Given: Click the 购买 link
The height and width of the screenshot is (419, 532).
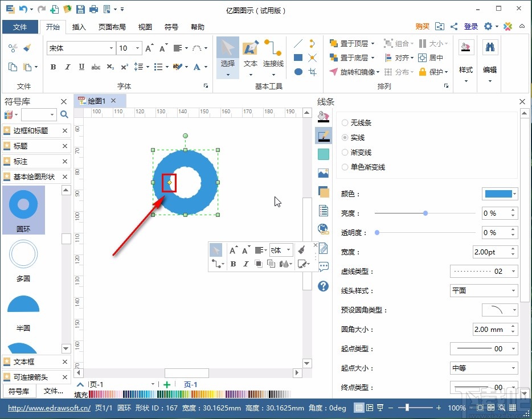Looking at the screenshot, I should pyautogui.click(x=423, y=26).
